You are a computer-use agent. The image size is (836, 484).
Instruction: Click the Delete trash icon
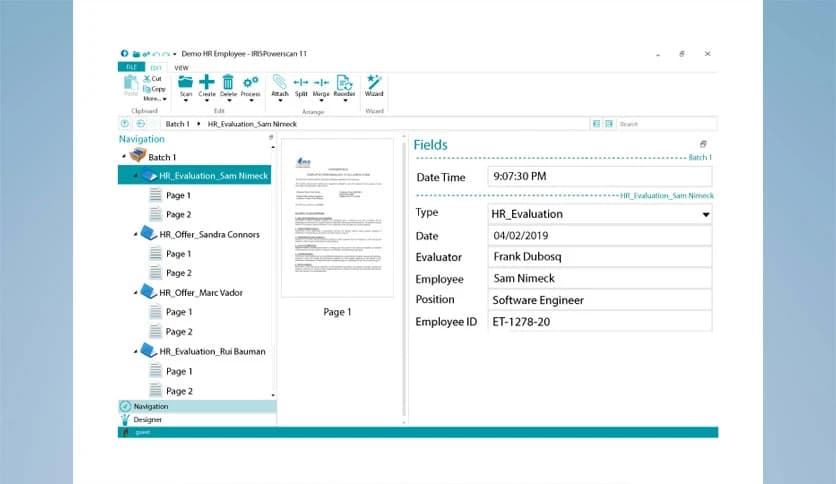point(228,82)
